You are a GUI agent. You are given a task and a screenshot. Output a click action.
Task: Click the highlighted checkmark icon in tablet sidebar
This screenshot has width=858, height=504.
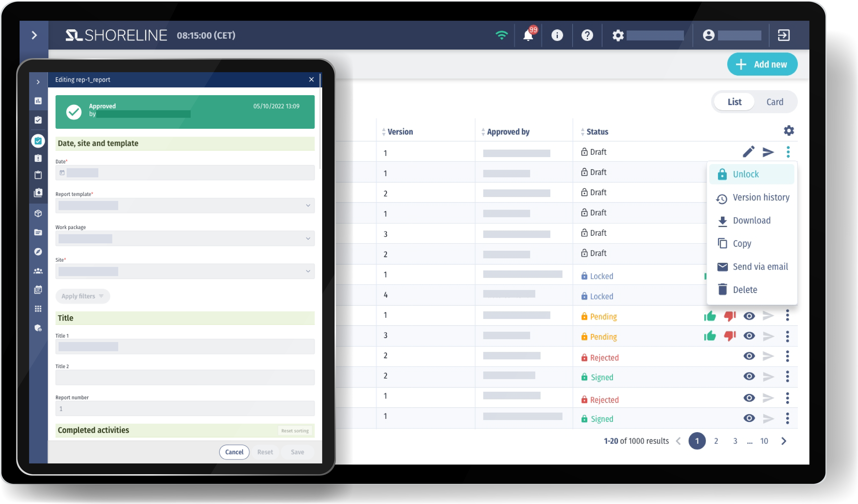point(38,141)
